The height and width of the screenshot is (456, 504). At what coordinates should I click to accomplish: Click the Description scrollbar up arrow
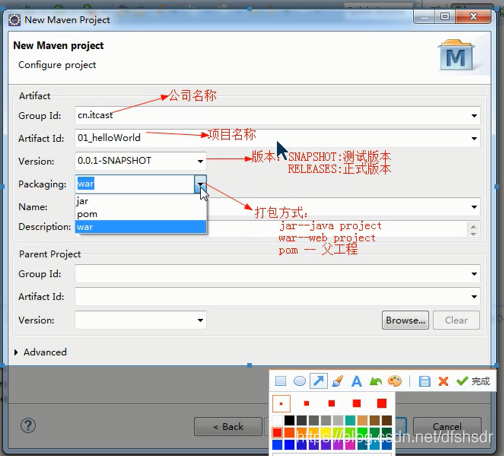pyautogui.click(x=473, y=226)
